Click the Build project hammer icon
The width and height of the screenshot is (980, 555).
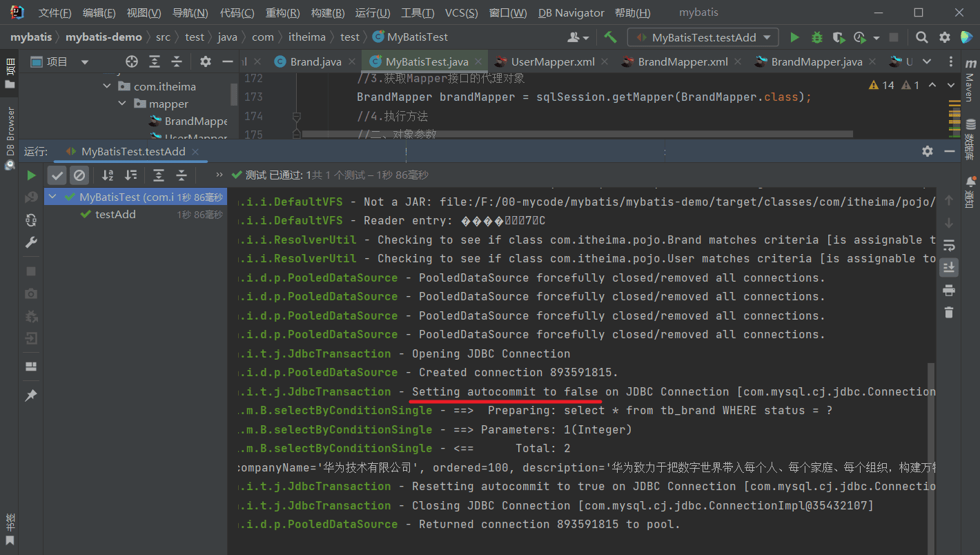click(610, 37)
